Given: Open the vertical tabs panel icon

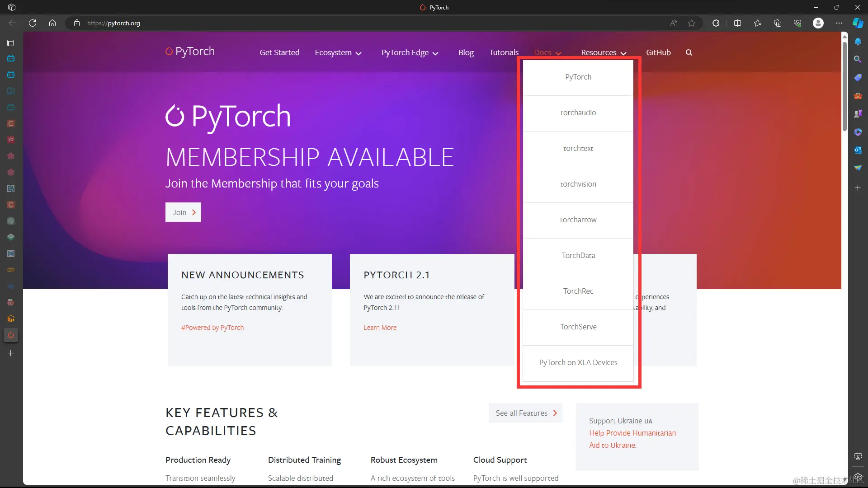Looking at the screenshot, I should (11, 43).
